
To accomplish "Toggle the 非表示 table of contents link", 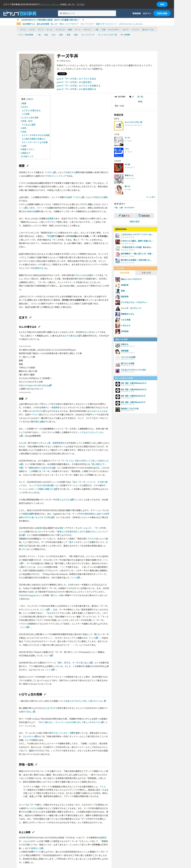I will pyautogui.click(x=30, y=99).
